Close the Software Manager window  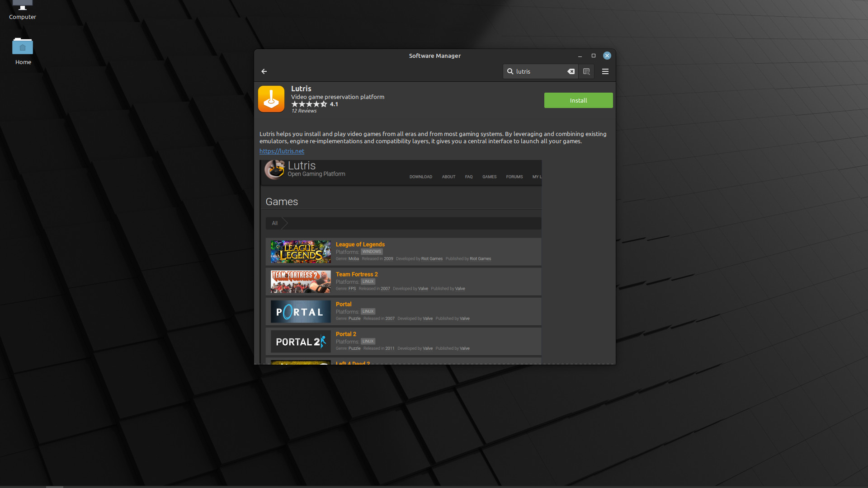607,56
